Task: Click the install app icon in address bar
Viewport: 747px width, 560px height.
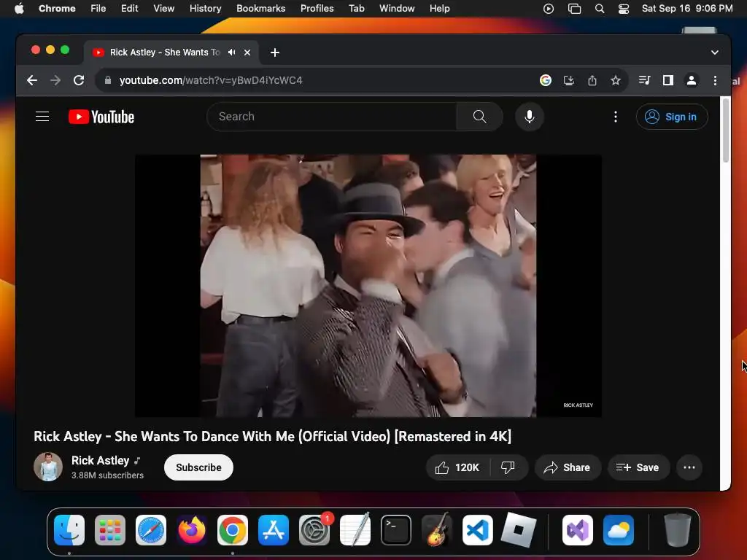Action: pos(569,80)
